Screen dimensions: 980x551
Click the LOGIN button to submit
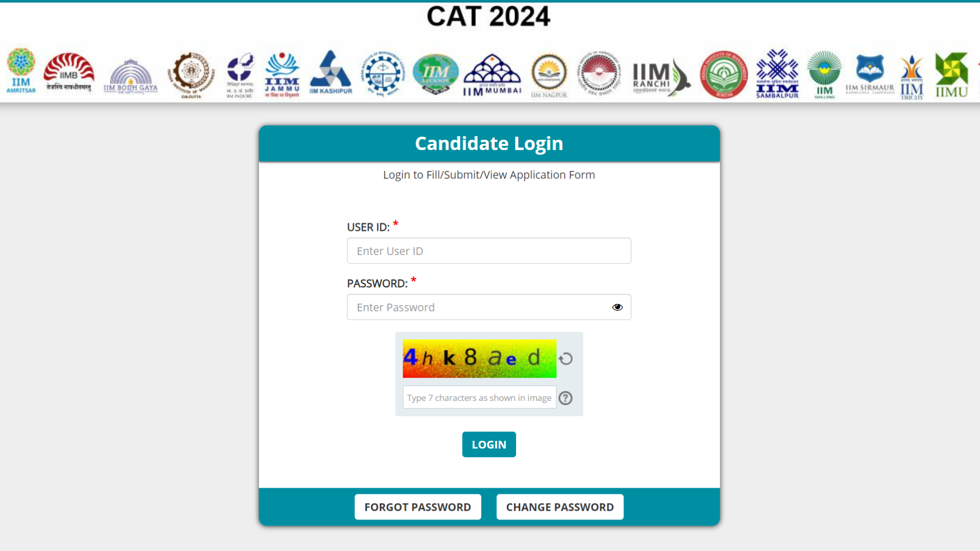[x=489, y=444]
